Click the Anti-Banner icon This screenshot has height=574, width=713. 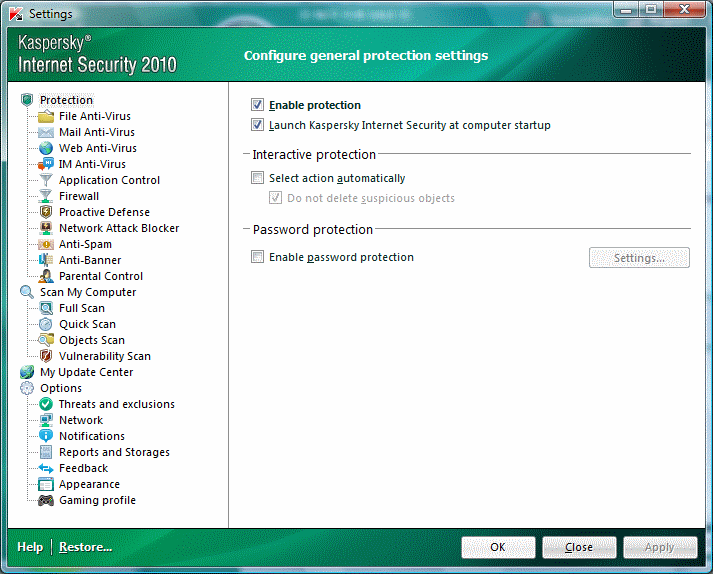45,260
